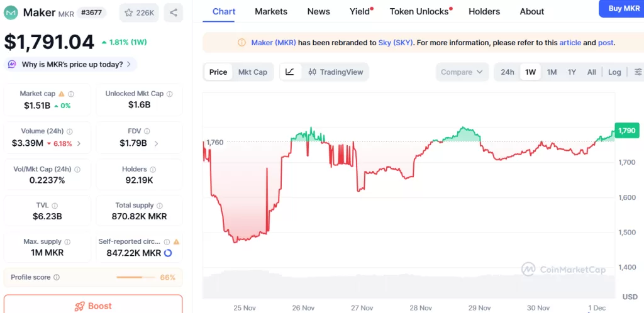The width and height of the screenshot is (644, 313).
Task: Expand Why is MKR's price up today
Action: coord(71,64)
